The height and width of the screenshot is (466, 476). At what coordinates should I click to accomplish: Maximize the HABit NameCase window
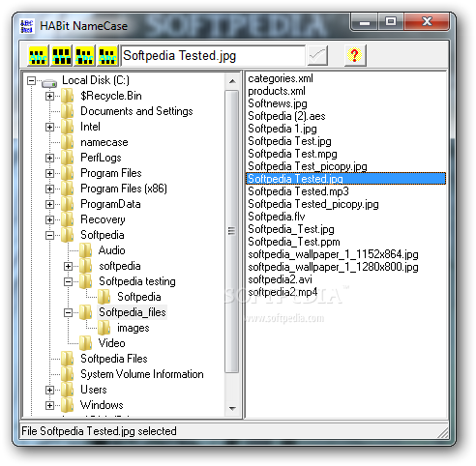click(391, 22)
